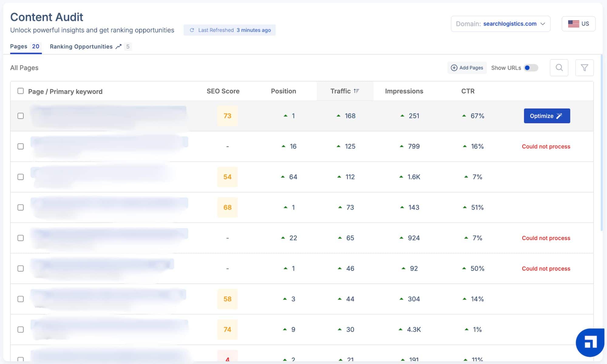Click the refresh icon beside Last Refreshed
The height and width of the screenshot is (364, 607).
[x=192, y=30]
